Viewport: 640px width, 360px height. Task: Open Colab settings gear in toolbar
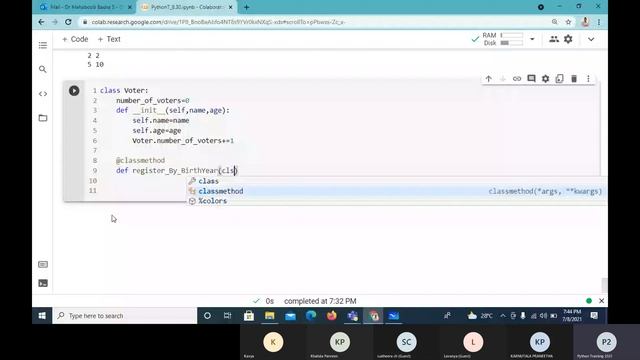tap(568, 39)
